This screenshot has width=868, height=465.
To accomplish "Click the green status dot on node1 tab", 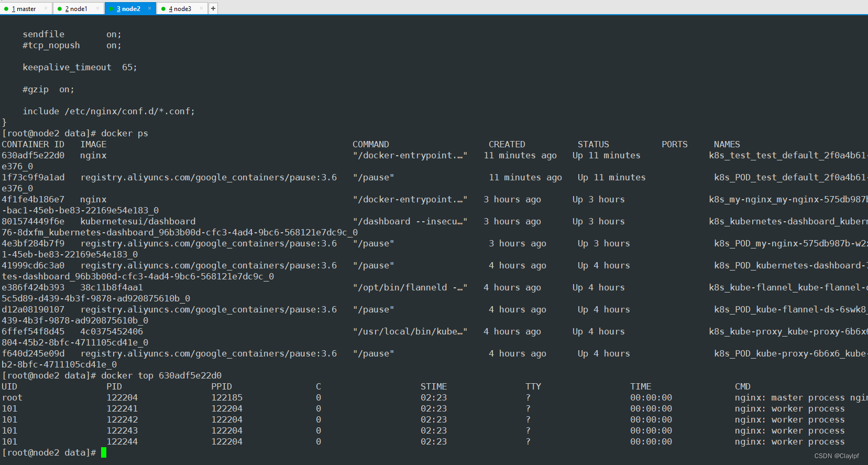I will point(60,9).
